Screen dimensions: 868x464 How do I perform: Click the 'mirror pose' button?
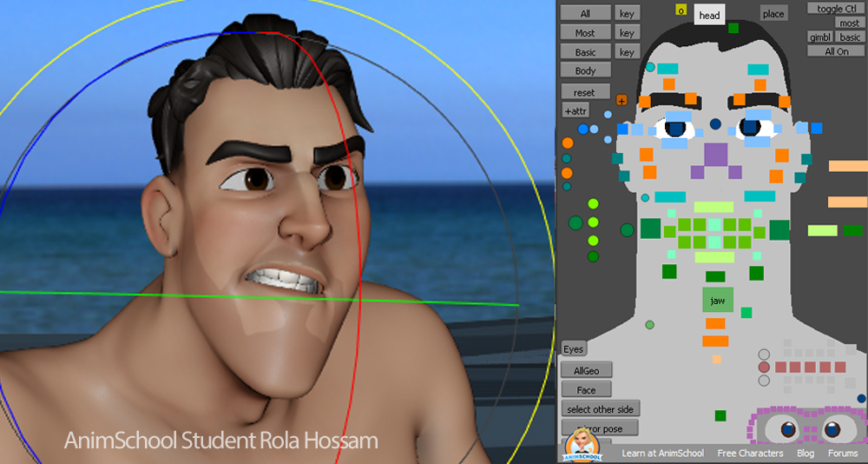point(600,428)
